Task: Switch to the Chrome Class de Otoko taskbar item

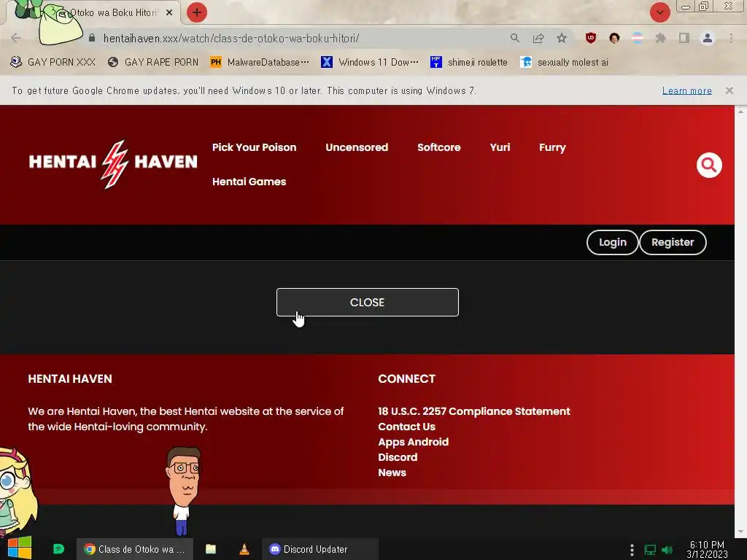Action: [135, 549]
